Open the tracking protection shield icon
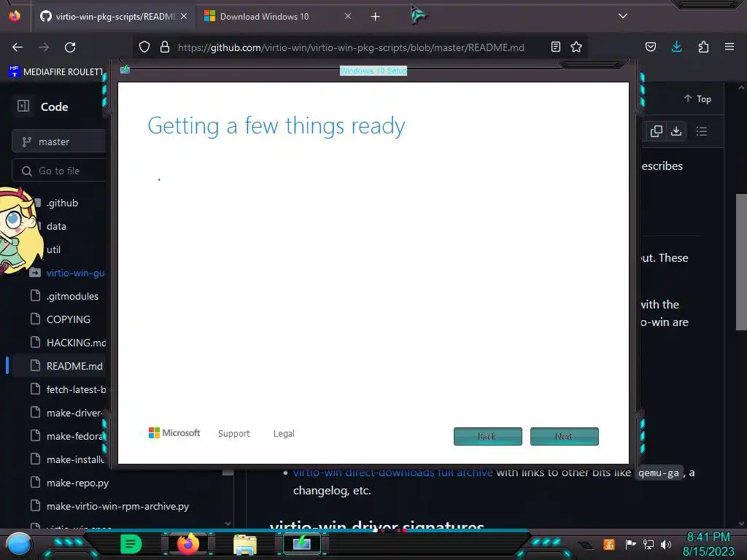This screenshot has height=560, width=747. (144, 47)
